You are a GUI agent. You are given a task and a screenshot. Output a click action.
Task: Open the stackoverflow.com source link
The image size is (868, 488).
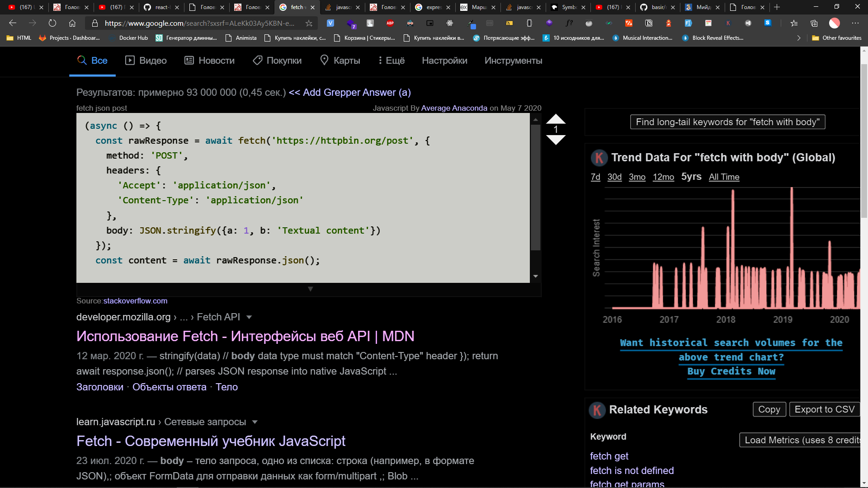click(x=135, y=301)
